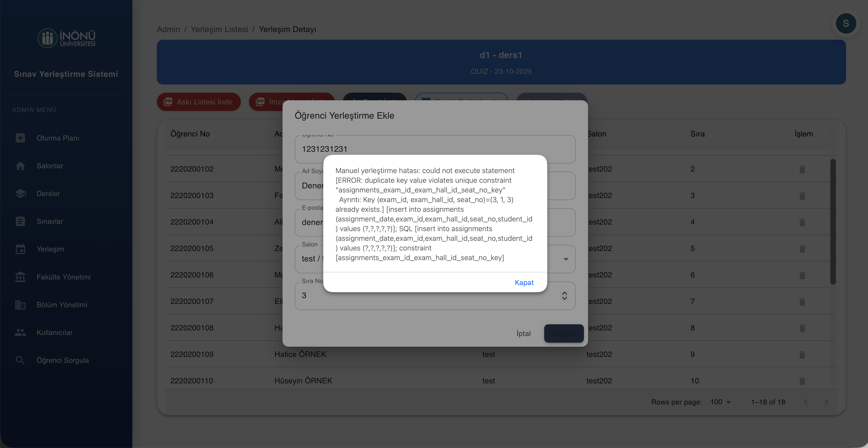Click the Fakülte Yönetimi building icon
The image size is (868, 448).
pos(20,277)
